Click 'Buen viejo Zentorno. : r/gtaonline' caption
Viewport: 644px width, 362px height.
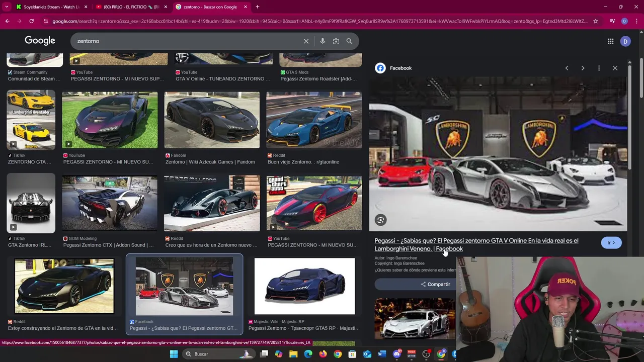pos(303,162)
